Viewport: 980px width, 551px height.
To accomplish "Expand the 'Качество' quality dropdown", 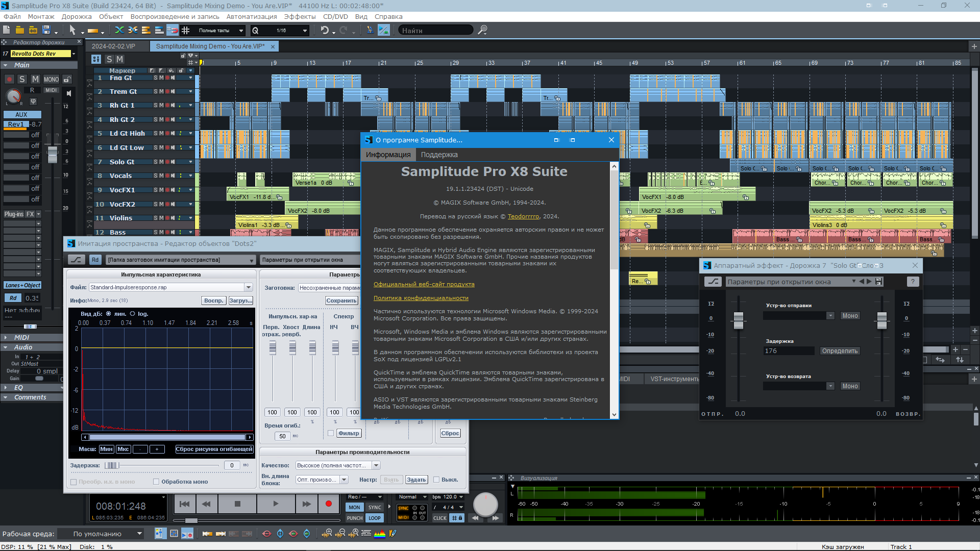I will [376, 465].
